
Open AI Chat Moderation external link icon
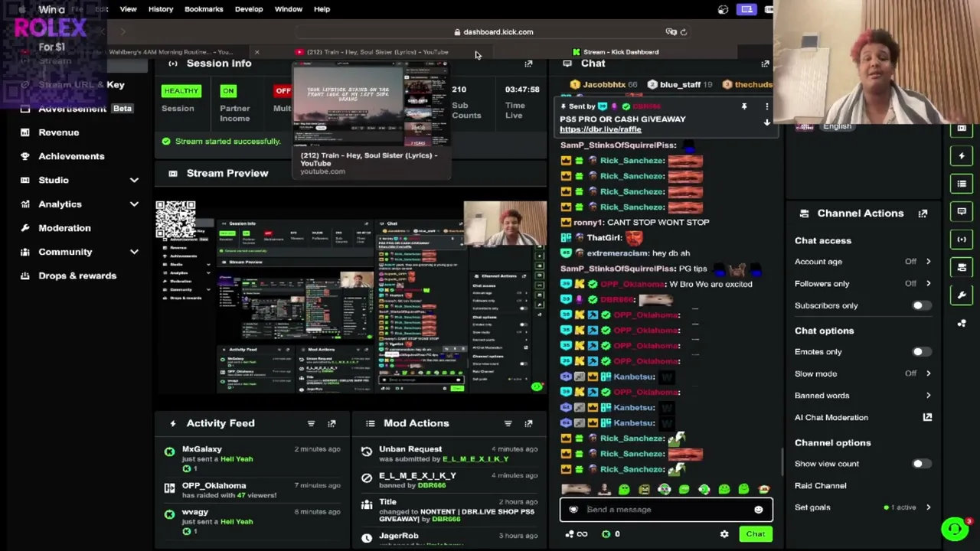[x=927, y=417]
